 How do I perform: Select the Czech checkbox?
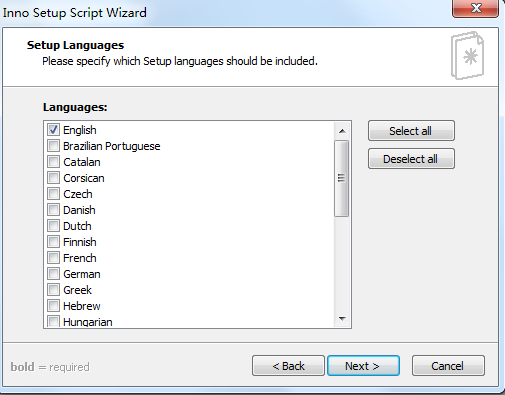click(x=53, y=193)
